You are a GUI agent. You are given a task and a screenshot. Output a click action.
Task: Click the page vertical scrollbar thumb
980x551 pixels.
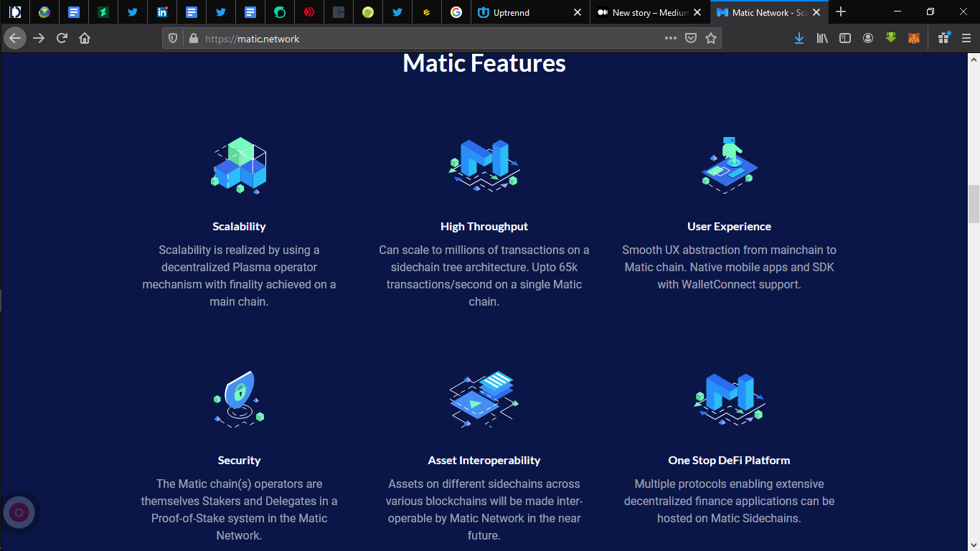(x=974, y=204)
